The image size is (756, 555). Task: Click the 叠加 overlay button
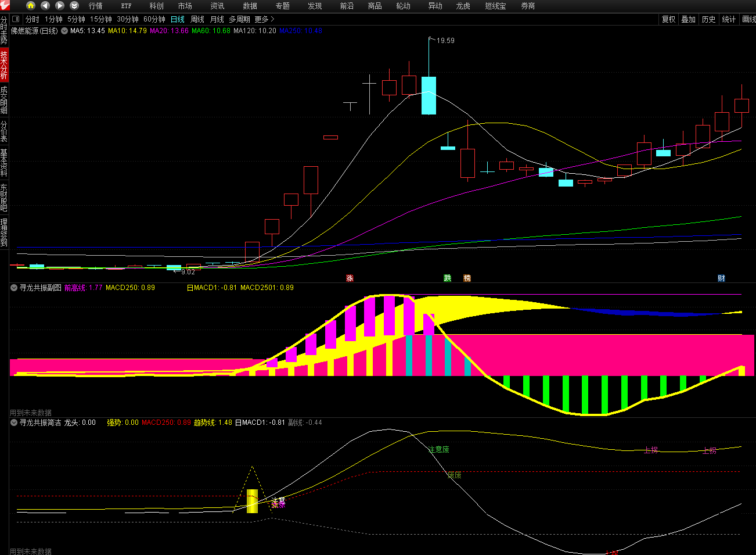[x=689, y=19]
